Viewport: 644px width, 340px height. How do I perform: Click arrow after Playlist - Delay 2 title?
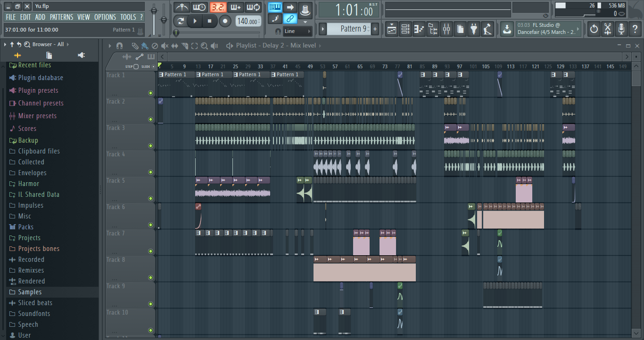click(320, 46)
